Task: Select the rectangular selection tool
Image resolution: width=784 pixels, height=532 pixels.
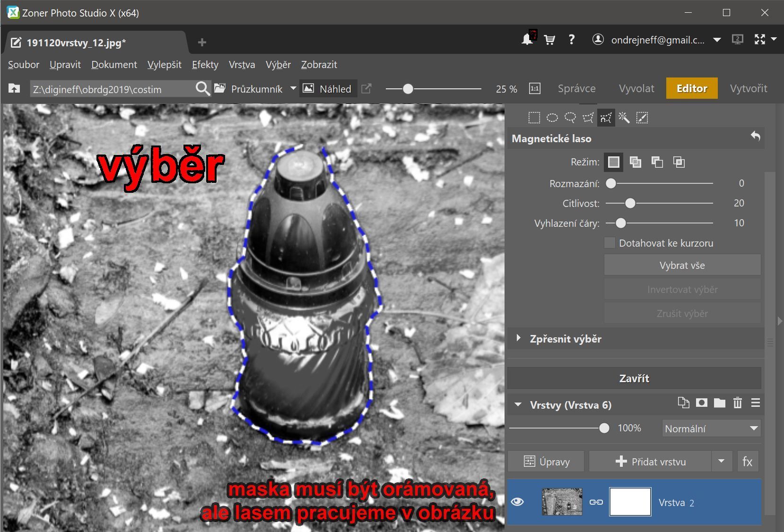Action: point(534,118)
